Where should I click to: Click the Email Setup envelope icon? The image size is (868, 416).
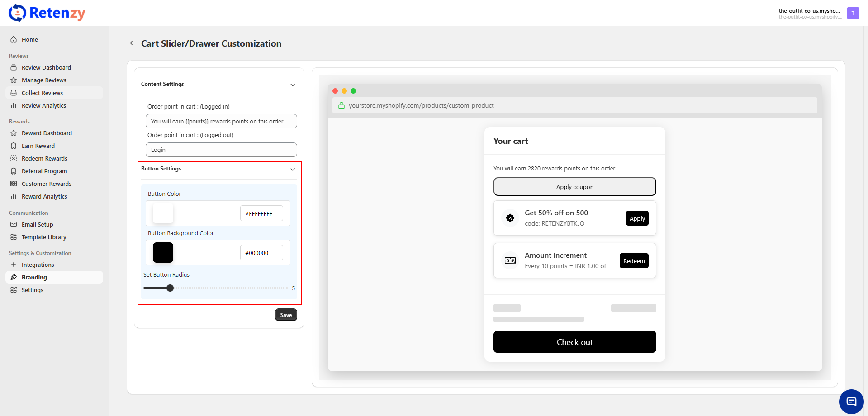(14, 225)
